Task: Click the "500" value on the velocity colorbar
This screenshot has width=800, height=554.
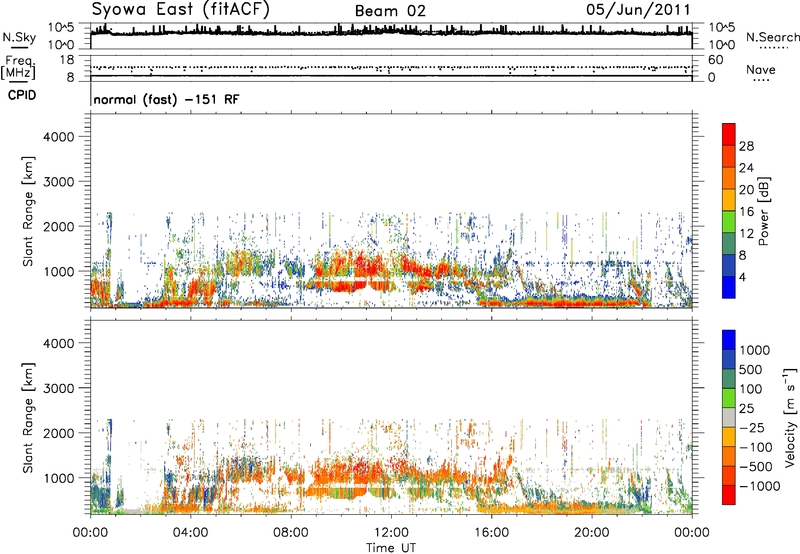Action: click(x=751, y=369)
